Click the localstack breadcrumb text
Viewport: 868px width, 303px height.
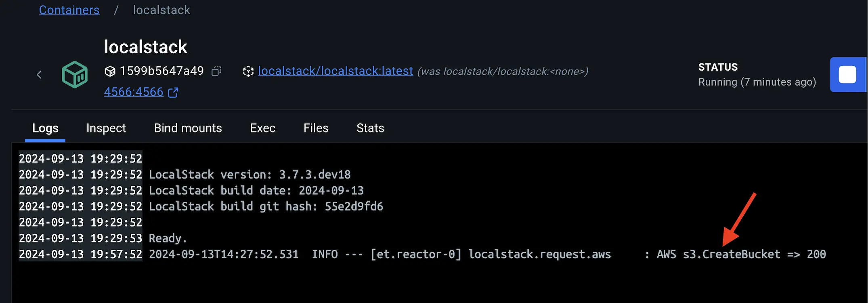(161, 10)
